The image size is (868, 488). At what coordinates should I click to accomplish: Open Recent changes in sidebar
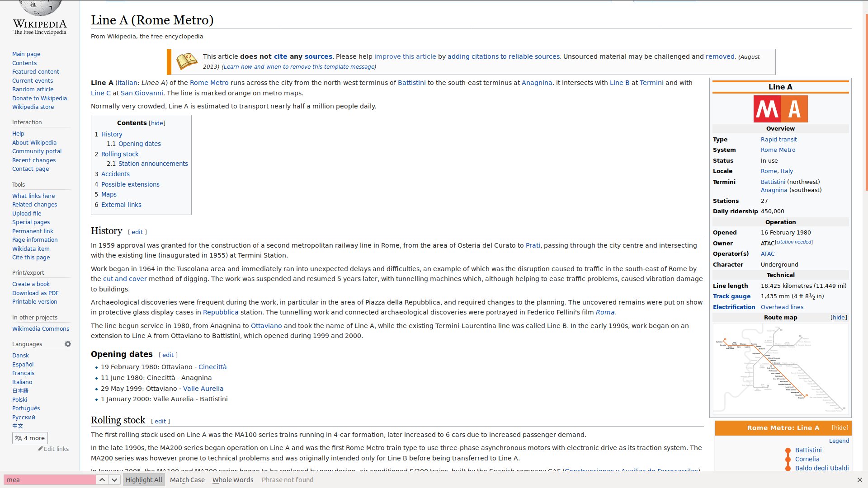pyautogui.click(x=34, y=160)
